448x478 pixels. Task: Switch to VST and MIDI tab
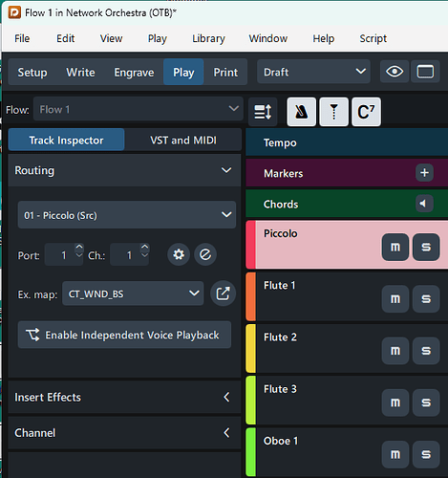[x=183, y=140]
